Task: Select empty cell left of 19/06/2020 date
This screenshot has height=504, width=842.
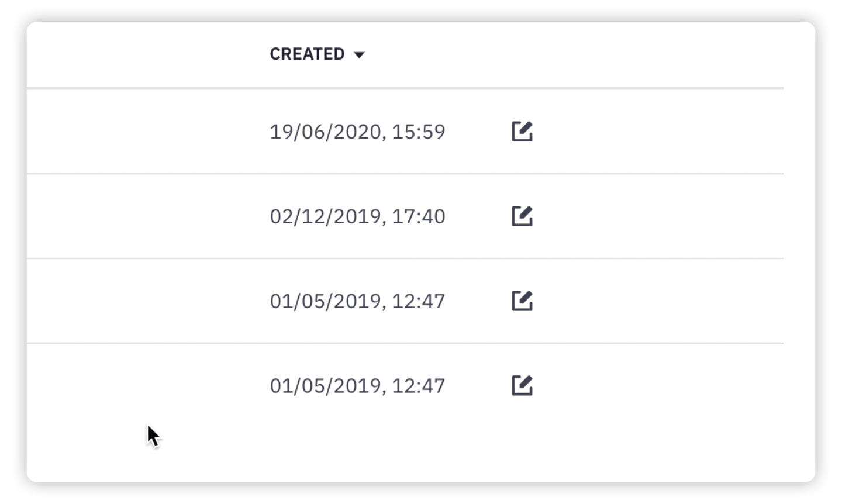Action: (146, 132)
